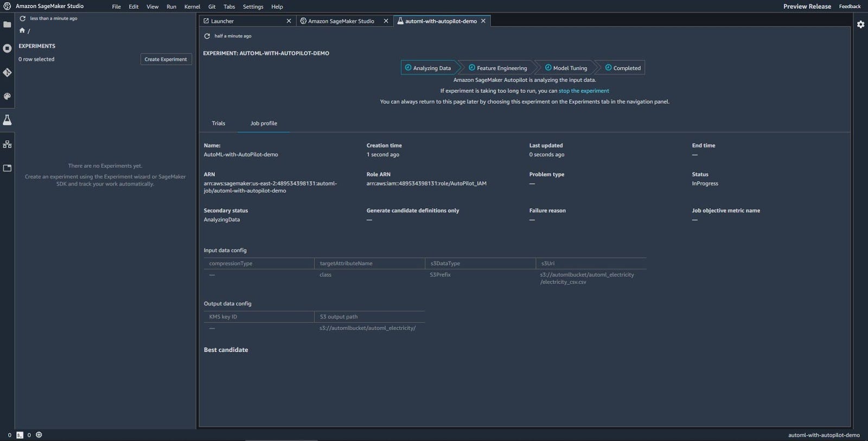The width and height of the screenshot is (868, 441).
Task: Click the clock icon in Feature Engineering step
Action: (x=471, y=68)
